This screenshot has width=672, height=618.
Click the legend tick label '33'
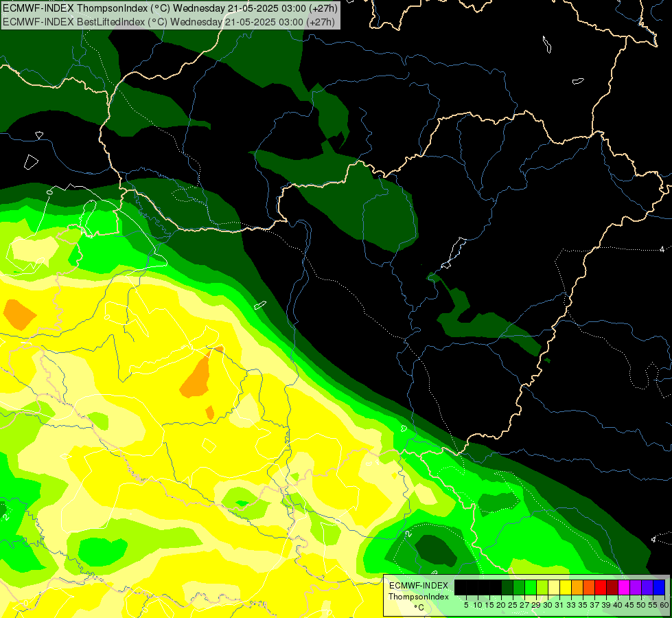pyautogui.click(x=571, y=605)
